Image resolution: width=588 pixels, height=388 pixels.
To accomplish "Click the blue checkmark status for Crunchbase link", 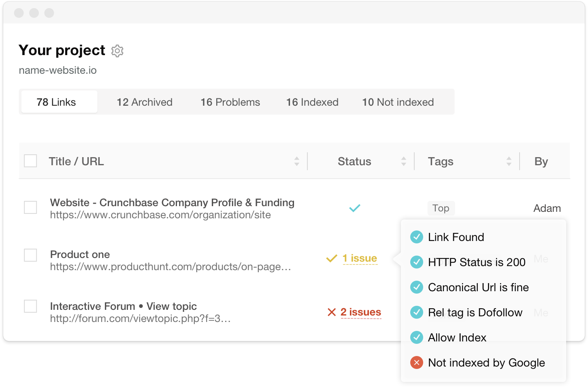I will click(x=355, y=208).
